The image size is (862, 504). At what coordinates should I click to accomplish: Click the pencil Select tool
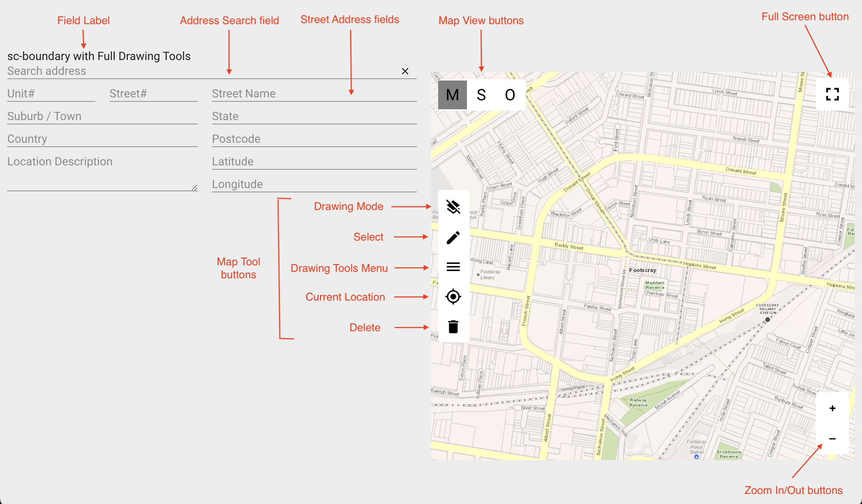pos(453,238)
